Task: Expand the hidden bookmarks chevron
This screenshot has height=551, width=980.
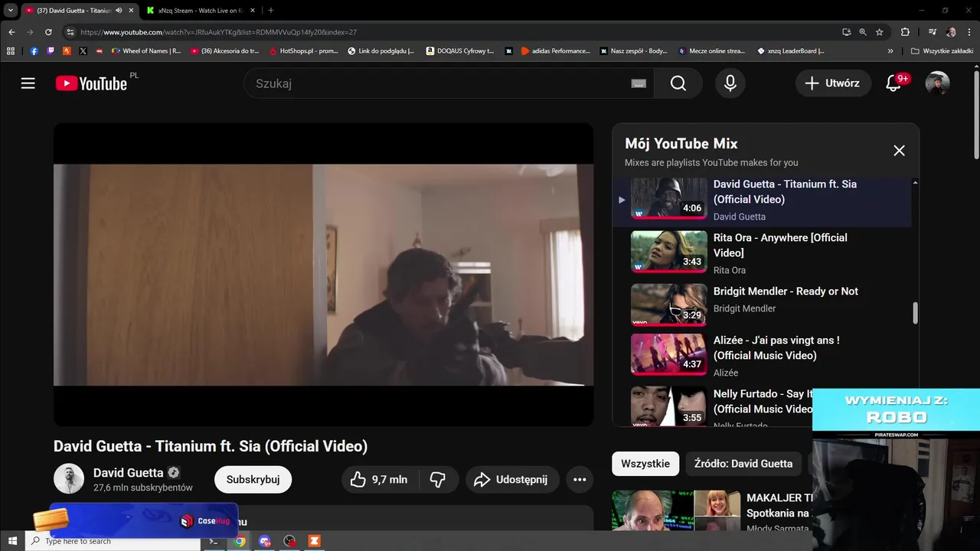Action: 890,51
